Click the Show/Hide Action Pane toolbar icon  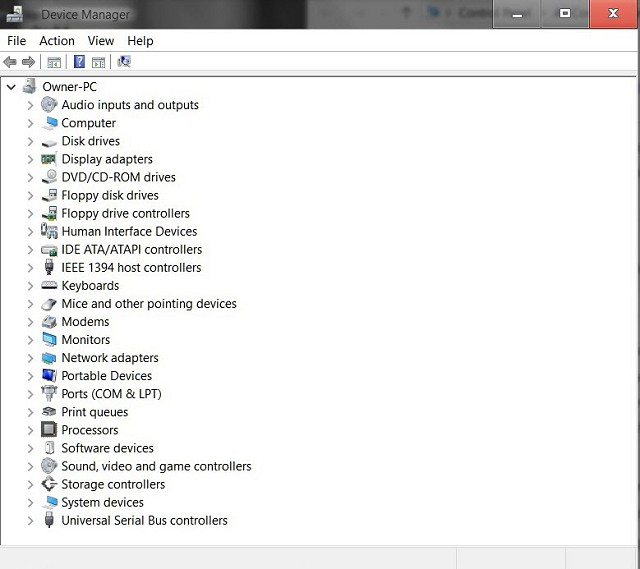click(98, 62)
